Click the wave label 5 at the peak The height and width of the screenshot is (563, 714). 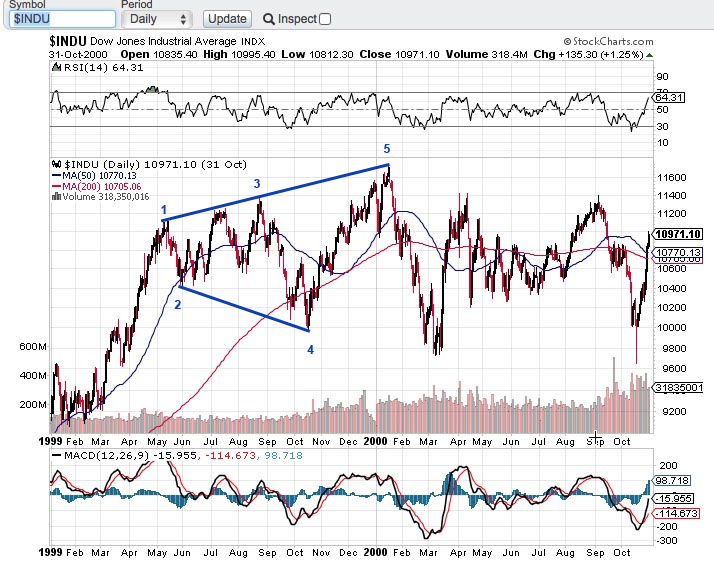pos(387,148)
